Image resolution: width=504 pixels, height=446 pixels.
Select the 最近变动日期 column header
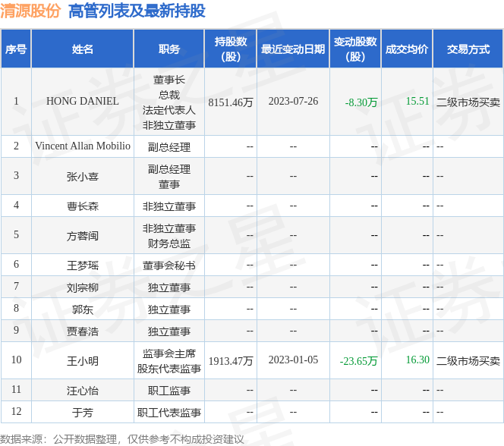[x=293, y=49]
